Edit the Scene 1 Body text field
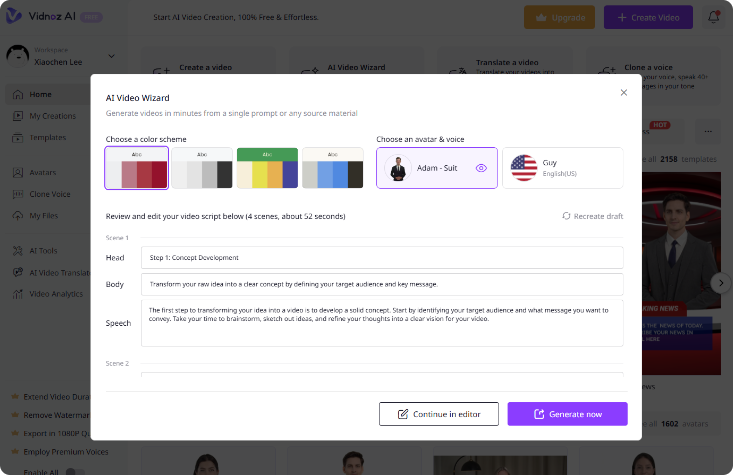This screenshot has width=733, height=475. click(x=382, y=284)
